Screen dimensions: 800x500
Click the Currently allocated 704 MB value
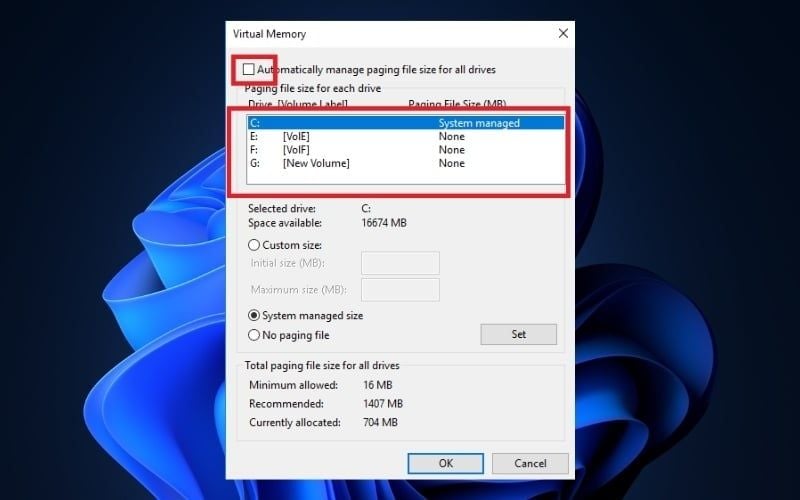(x=381, y=422)
